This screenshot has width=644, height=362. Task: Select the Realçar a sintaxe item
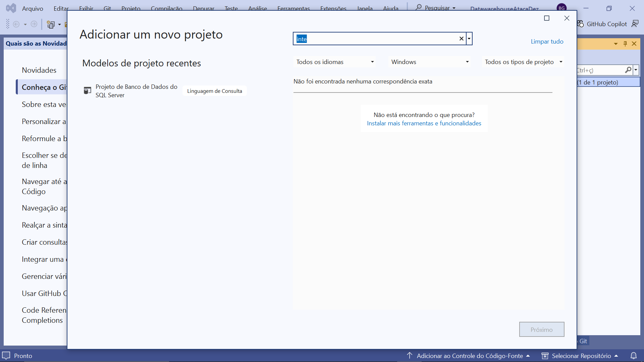(44, 225)
